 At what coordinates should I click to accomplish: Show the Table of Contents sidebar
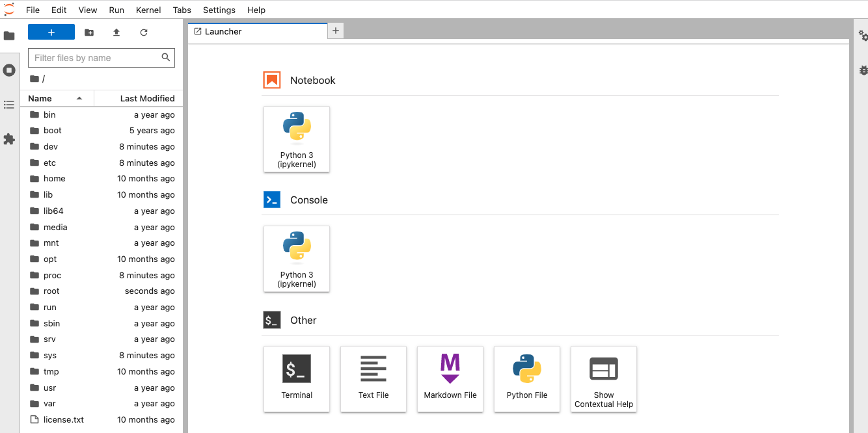coord(9,105)
